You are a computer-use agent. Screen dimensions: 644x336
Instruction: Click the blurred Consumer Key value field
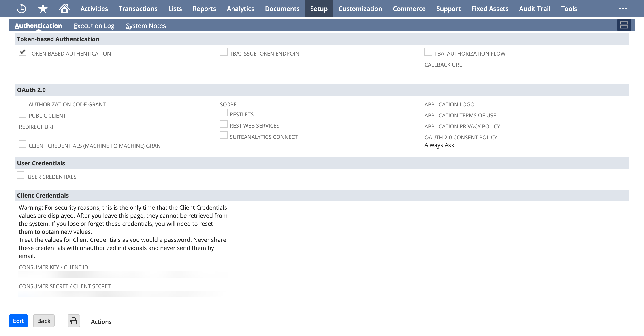click(122, 274)
